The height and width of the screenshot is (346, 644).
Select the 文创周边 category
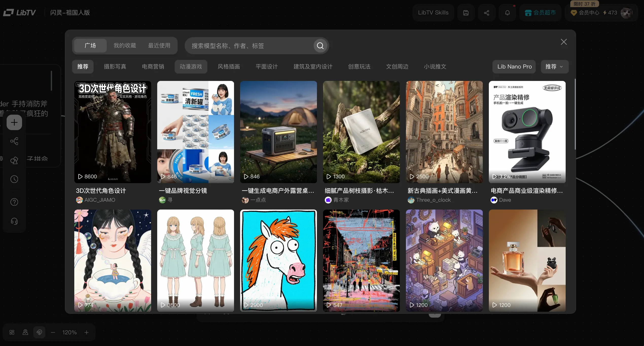tap(397, 67)
